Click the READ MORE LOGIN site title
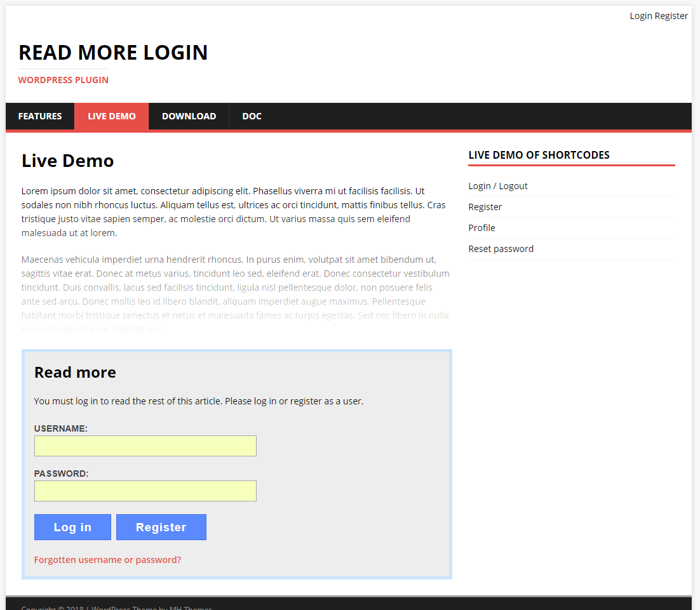Screen dimensions: 700x610 point(113,52)
